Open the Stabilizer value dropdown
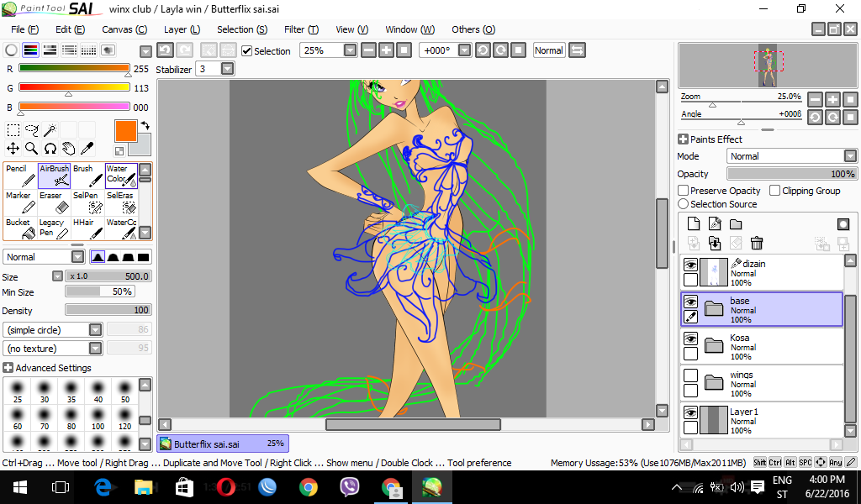This screenshot has width=861, height=504. tap(227, 69)
